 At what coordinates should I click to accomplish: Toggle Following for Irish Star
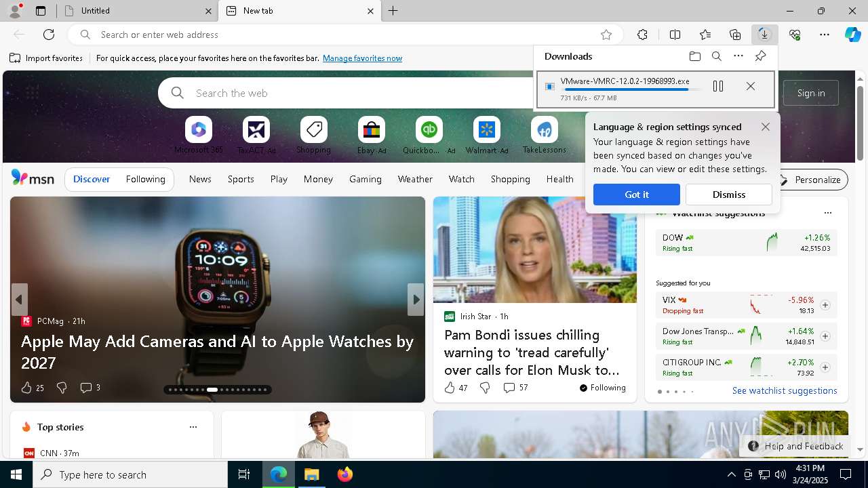pyautogui.click(x=603, y=388)
